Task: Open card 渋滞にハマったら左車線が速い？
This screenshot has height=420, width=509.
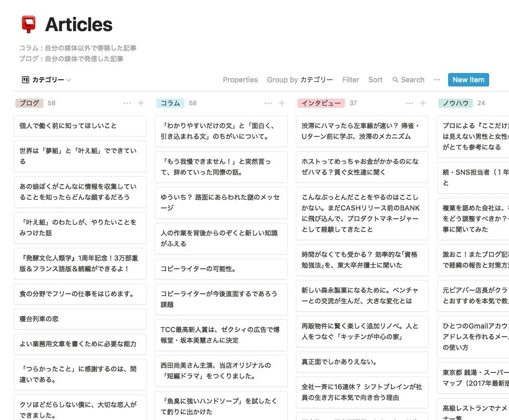Action: click(x=362, y=131)
